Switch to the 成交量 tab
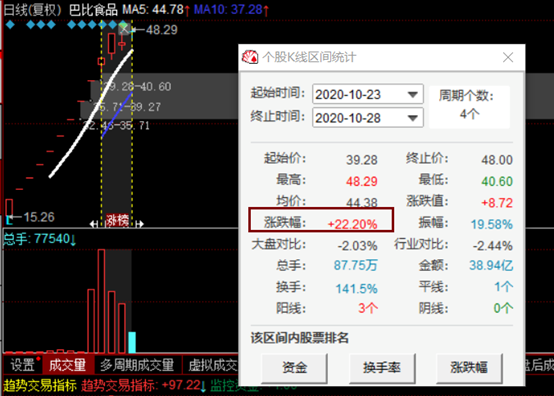554x396 pixels. pos(67,365)
